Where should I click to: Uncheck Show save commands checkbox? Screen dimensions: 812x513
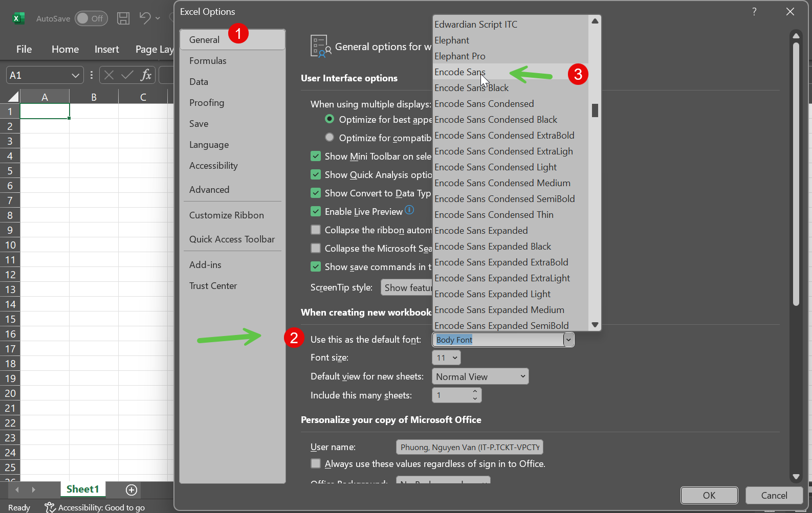pyautogui.click(x=316, y=266)
